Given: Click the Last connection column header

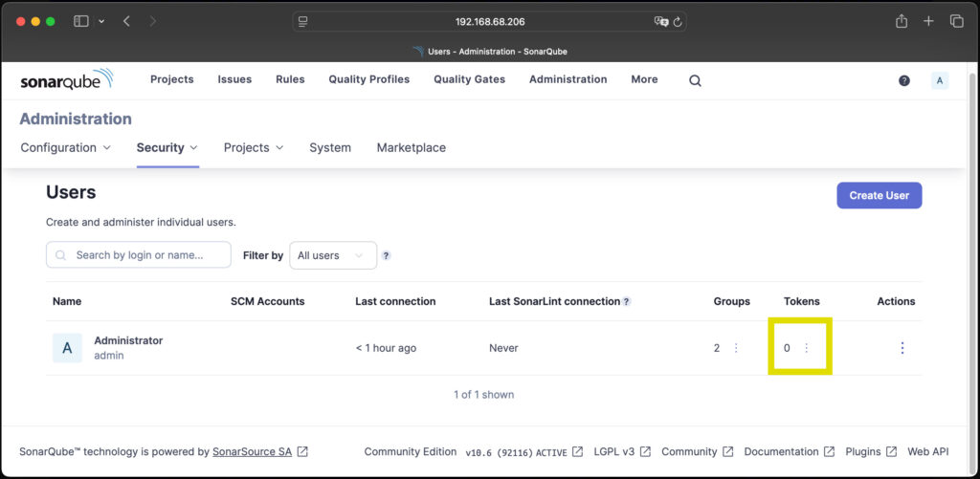Looking at the screenshot, I should tap(395, 301).
